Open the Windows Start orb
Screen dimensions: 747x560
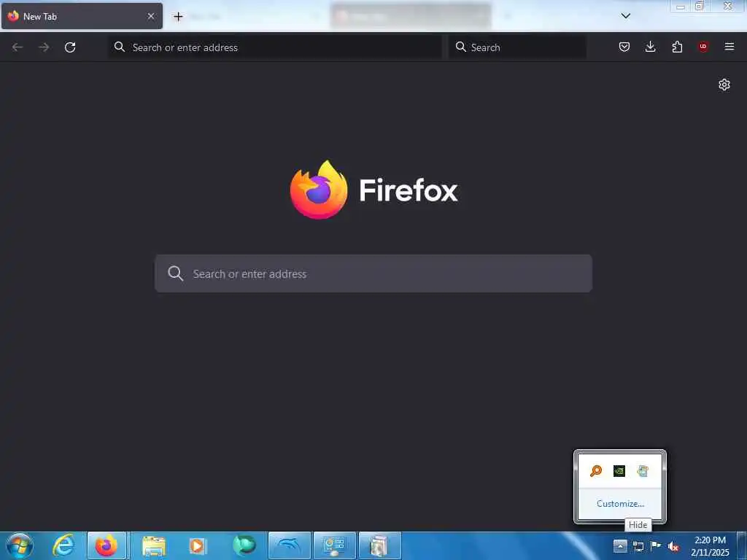pos(20,546)
